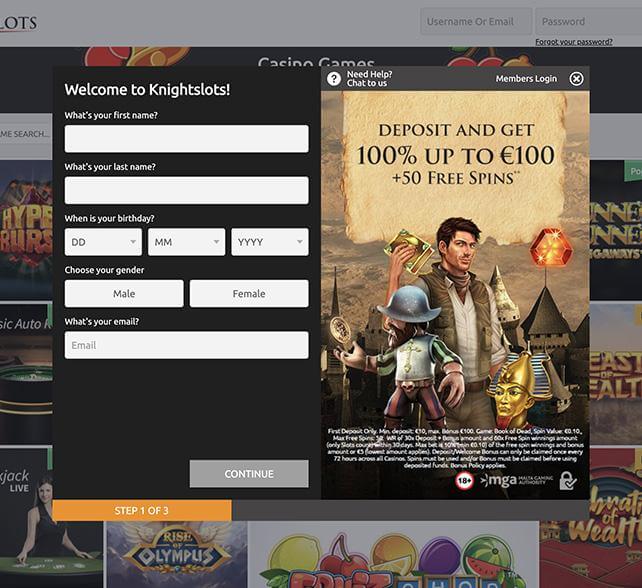
Task: Click the question mark help icon
Action: tap(334, 79)
